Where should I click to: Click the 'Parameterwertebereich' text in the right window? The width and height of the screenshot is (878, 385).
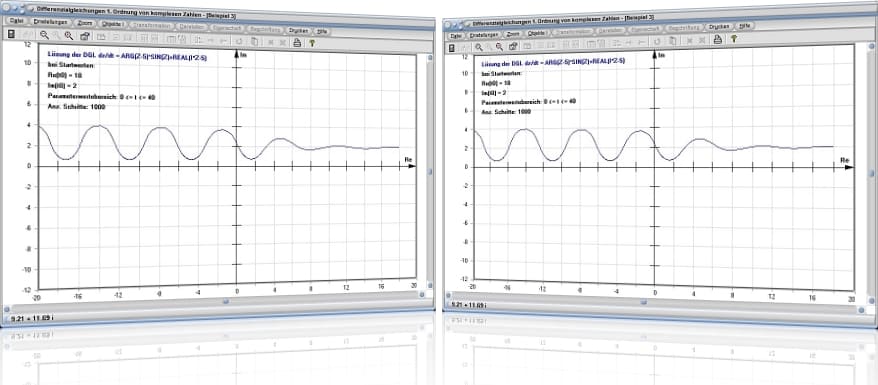(x=528, y=102)
